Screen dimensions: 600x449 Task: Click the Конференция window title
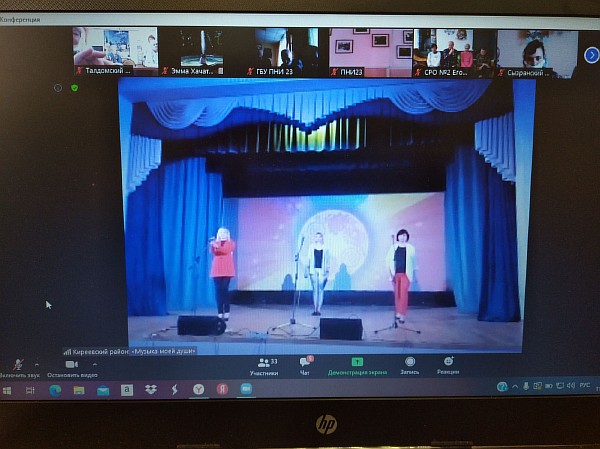point(20,20)
